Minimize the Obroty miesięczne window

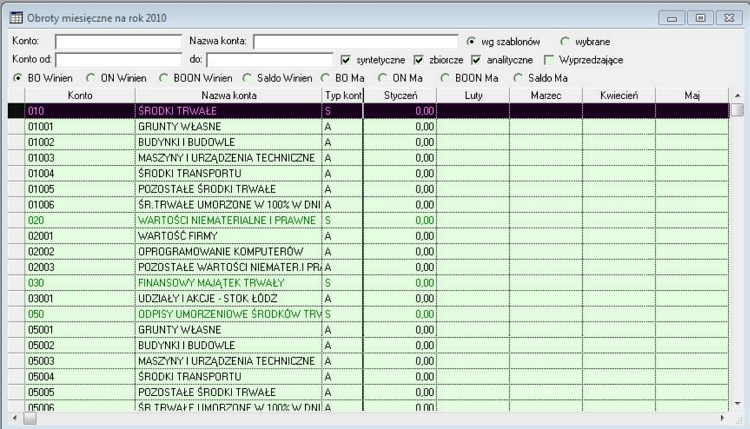tap(672, 18)
